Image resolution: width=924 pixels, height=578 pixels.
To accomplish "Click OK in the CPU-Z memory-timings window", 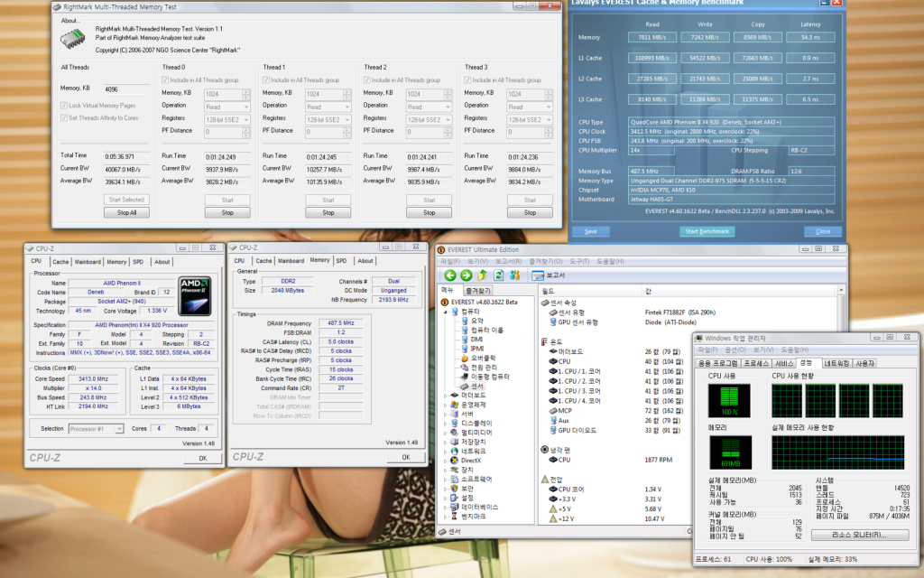I will pyautogui.click(x=406, y=457).
